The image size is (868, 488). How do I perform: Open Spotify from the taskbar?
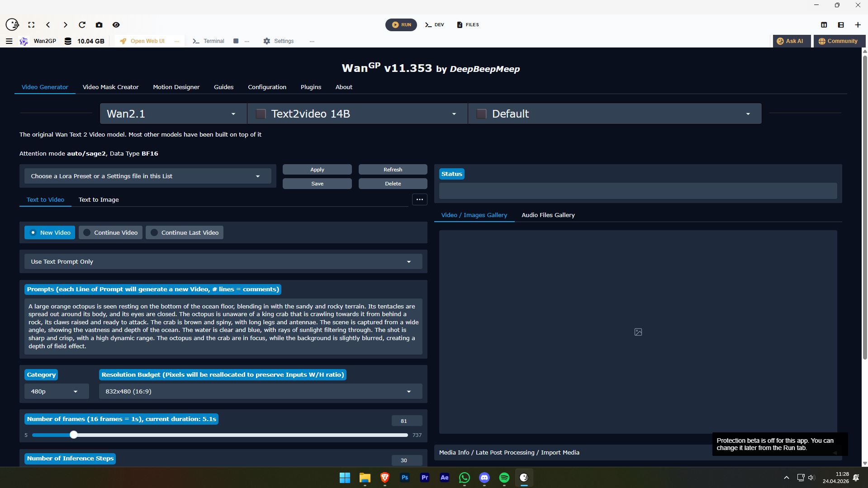click(504, 478)
